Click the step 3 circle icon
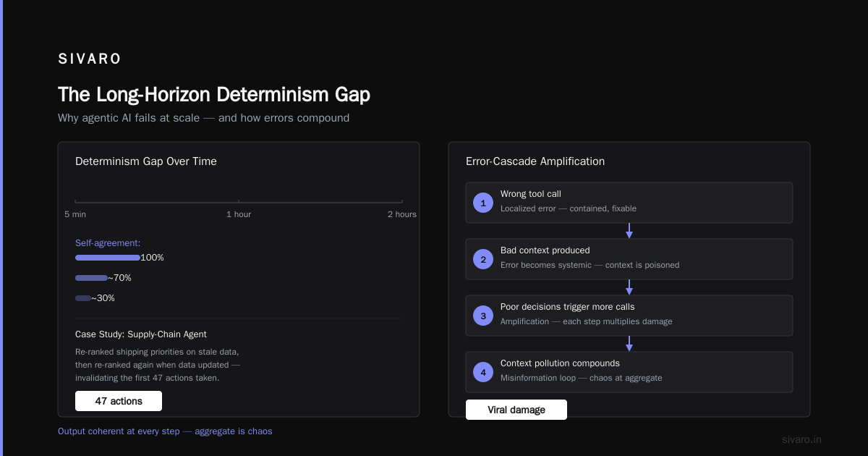 tap(483, 316)
